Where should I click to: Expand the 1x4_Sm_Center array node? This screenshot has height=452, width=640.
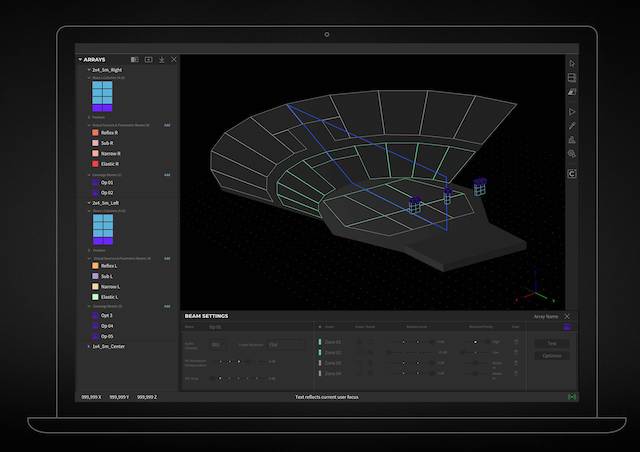click(x=89, y=346)
